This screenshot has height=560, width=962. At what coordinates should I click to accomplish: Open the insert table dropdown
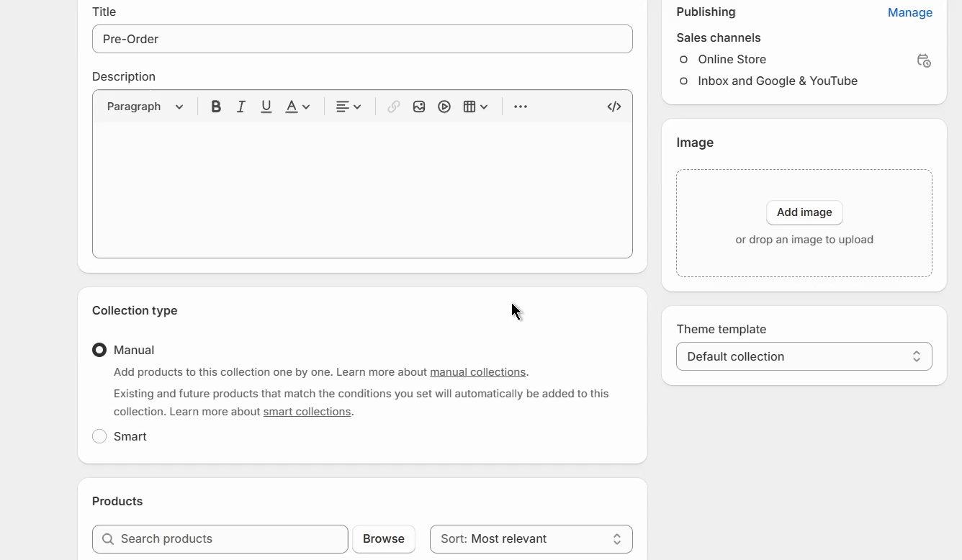(475, 107)
